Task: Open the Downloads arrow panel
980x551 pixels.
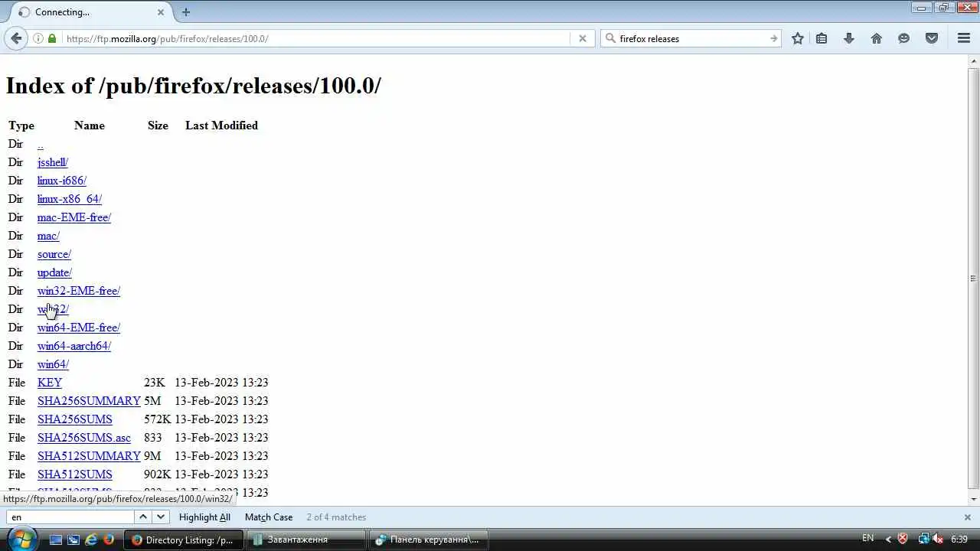Action: coord(848,38)
